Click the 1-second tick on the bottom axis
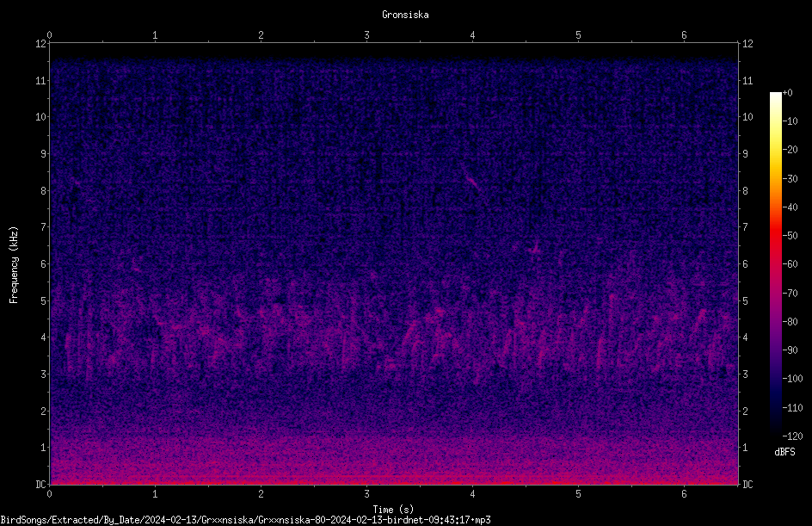 (x=155, y=494)
